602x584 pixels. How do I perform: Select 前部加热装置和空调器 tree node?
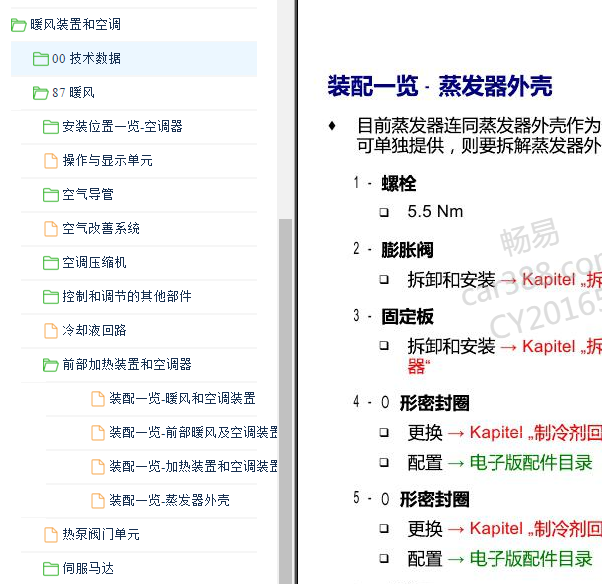pos(127,364)
